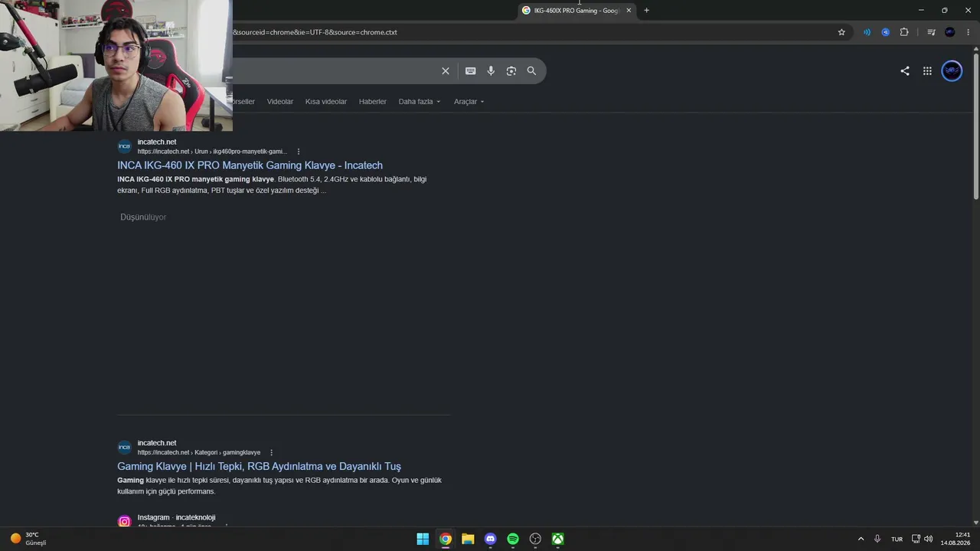Click the taskbar display/network tray icon
Screen dimensions: 980x551
(x=916, y=539)
